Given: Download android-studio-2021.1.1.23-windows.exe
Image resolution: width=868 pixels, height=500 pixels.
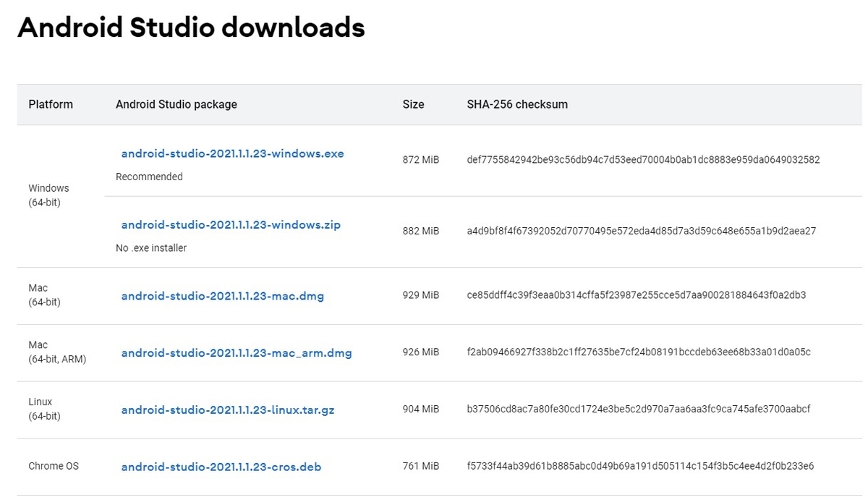Looking at the screenshot, I should click(232, 153).
